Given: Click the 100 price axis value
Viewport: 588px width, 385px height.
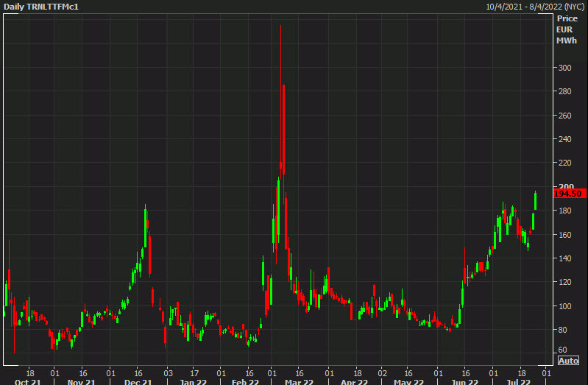Looking at the screenshot, I should click(564, 305).
